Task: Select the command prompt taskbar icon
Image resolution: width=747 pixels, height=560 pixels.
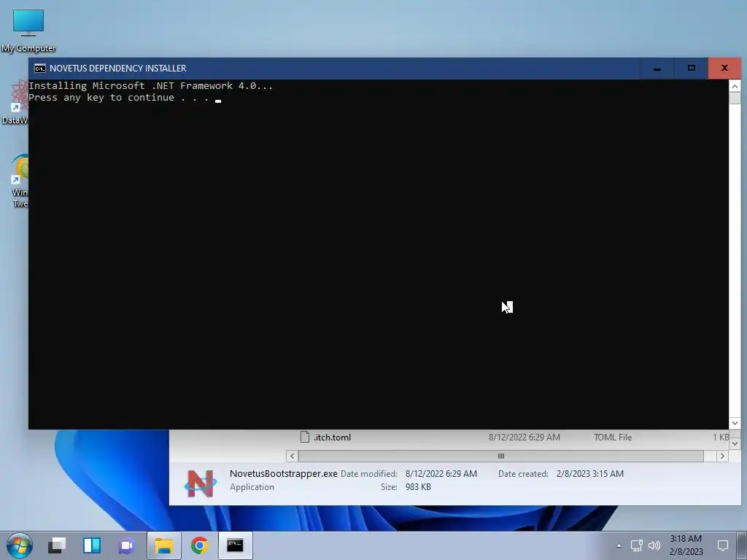Action: pos(236,545)
